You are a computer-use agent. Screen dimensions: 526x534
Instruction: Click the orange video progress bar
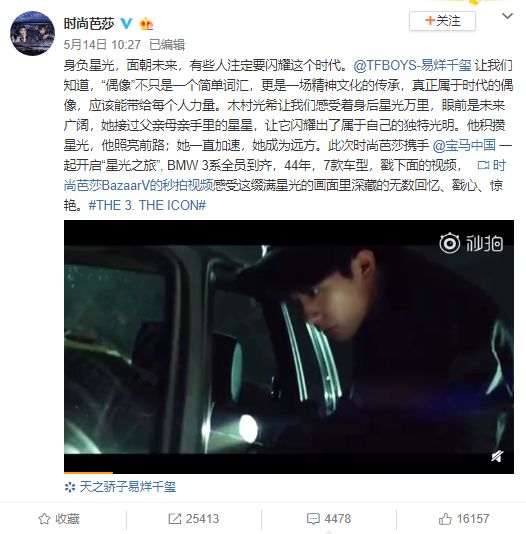(x=88, y=473)
